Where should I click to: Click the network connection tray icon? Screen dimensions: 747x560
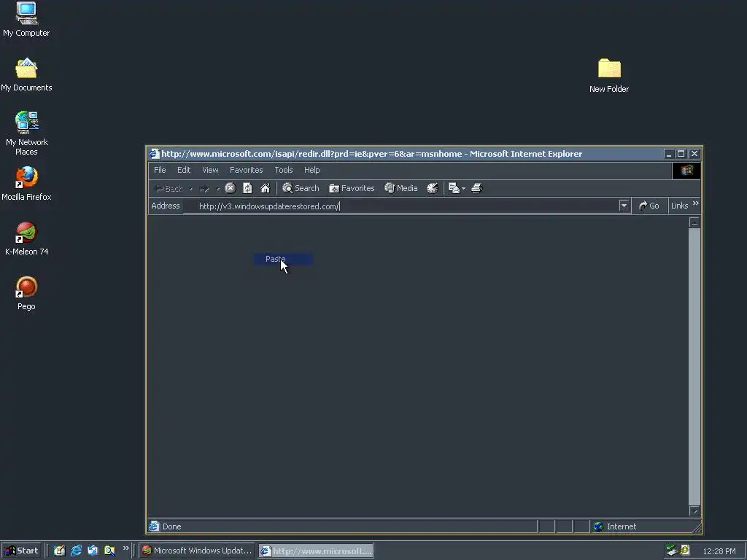[672, 551]
